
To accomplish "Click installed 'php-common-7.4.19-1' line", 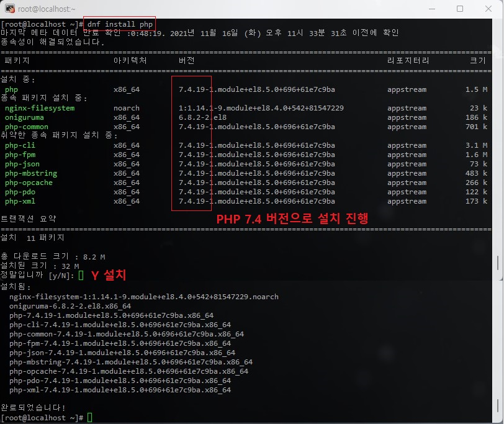I will pos(127,334).
